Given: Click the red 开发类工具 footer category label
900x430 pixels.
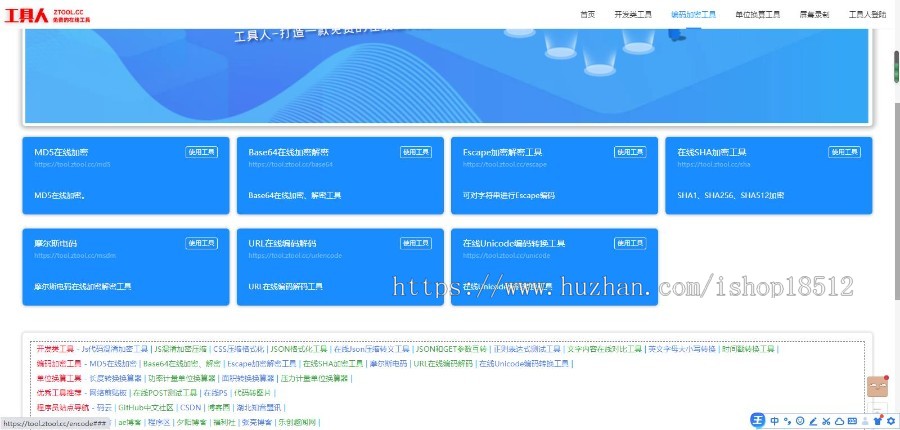Looking at the screenshot, I should coord(55,348).
